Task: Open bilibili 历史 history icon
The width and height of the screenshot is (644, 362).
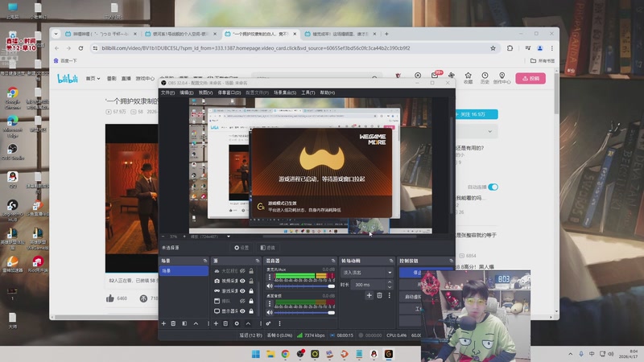Action: point(485,78)
